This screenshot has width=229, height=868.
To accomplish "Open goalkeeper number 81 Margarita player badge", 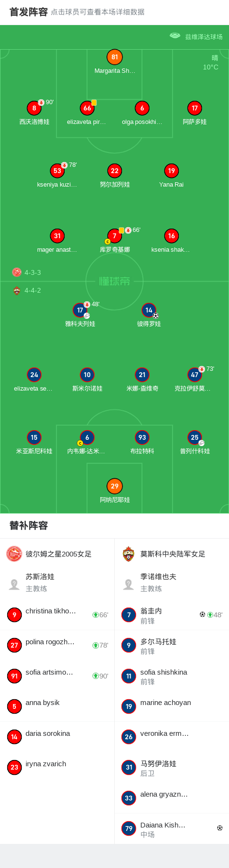I will coord(115,57).
